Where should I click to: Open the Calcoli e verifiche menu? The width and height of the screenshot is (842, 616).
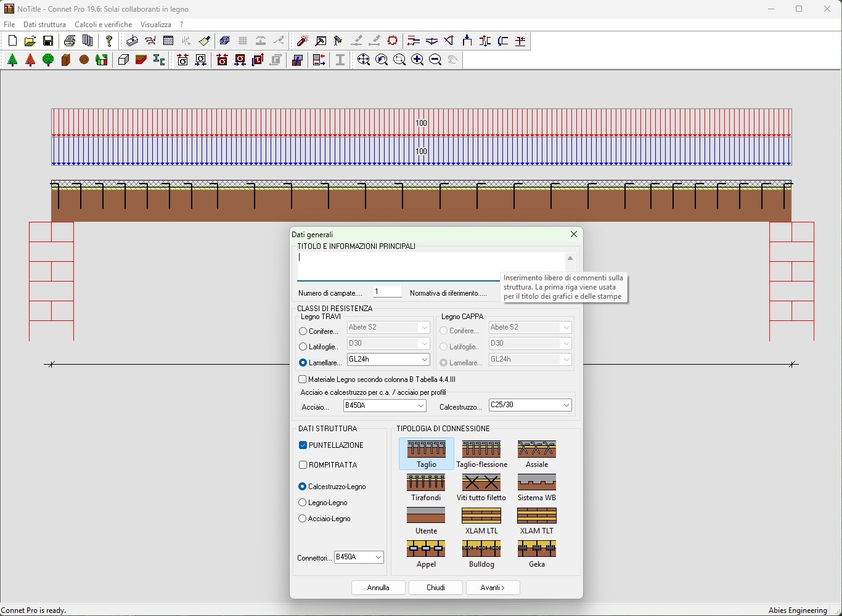tap(103, 25)
